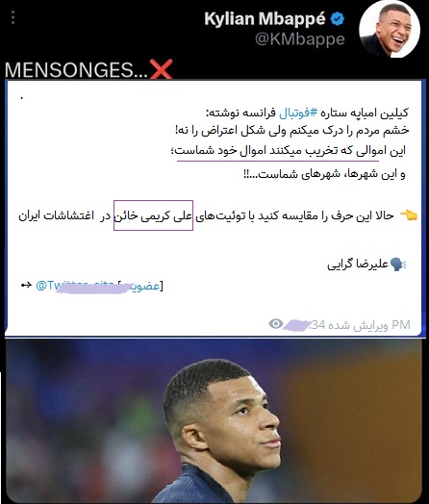Click the eye views icon
Screen dimensions: 429x504
tap(276, 324)
